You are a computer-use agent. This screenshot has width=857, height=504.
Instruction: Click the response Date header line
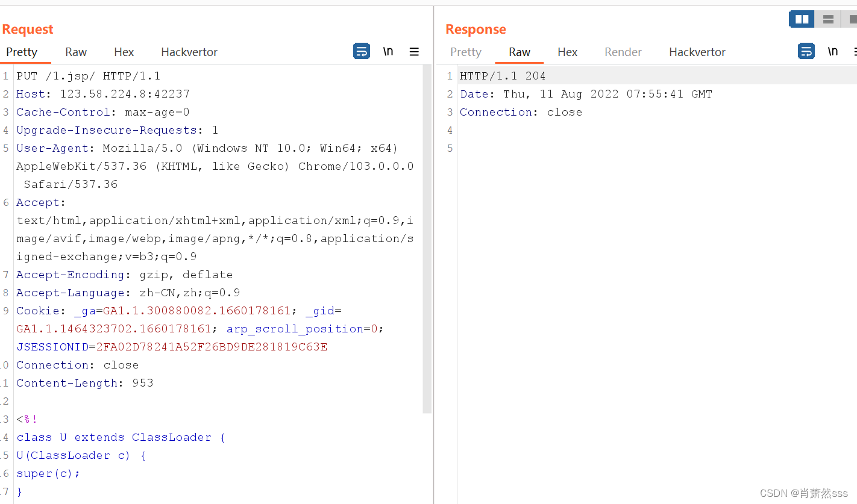click(x=586, y=94)
